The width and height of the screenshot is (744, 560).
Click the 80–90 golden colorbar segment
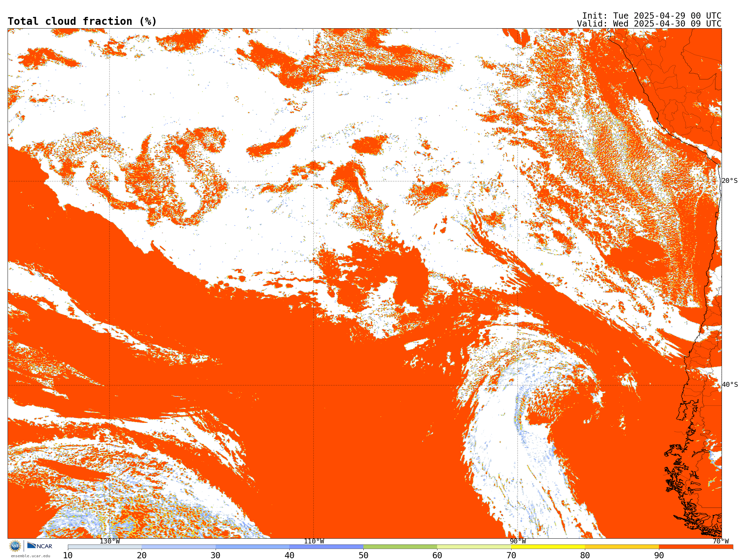pyautogui.click(x=622, y=547)
